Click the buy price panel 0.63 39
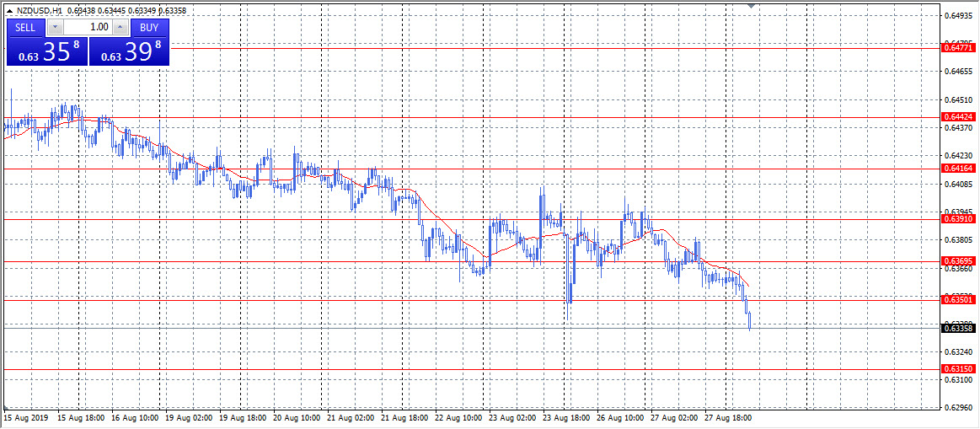This screenshot has height=429, width=980. coord(129,51)
